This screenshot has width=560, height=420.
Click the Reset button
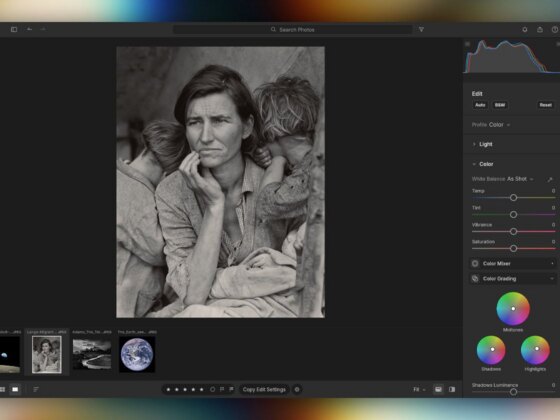[545, 105]
